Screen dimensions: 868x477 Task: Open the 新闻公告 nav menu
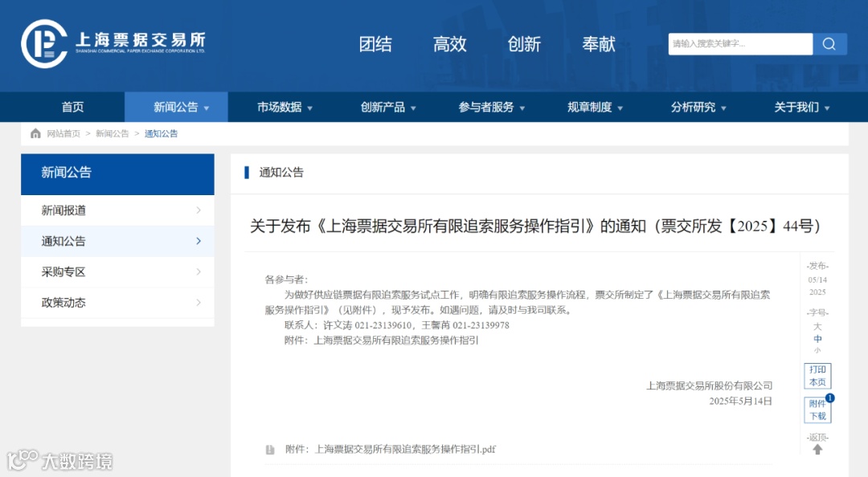tap(176, 107)
